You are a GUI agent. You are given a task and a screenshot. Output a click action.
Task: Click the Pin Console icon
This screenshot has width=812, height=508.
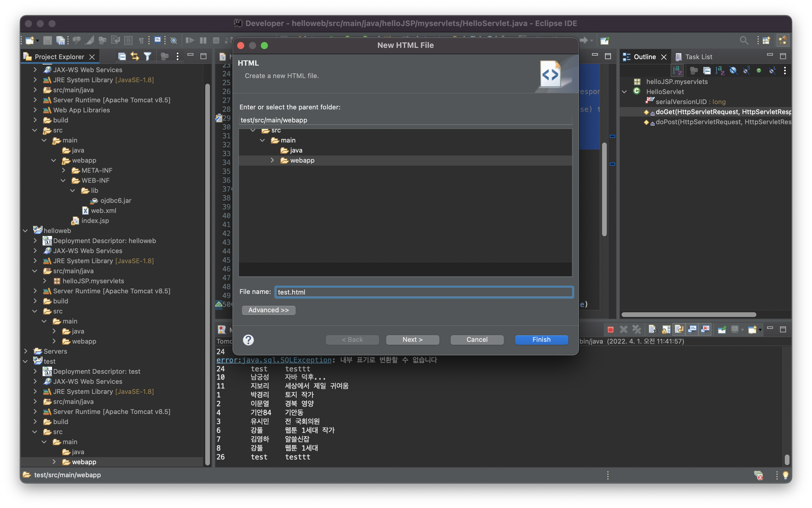tap(722, 330)
